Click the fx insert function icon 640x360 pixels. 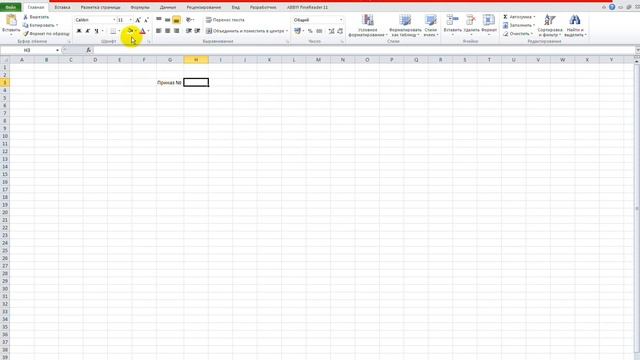(x=89, y=50)
